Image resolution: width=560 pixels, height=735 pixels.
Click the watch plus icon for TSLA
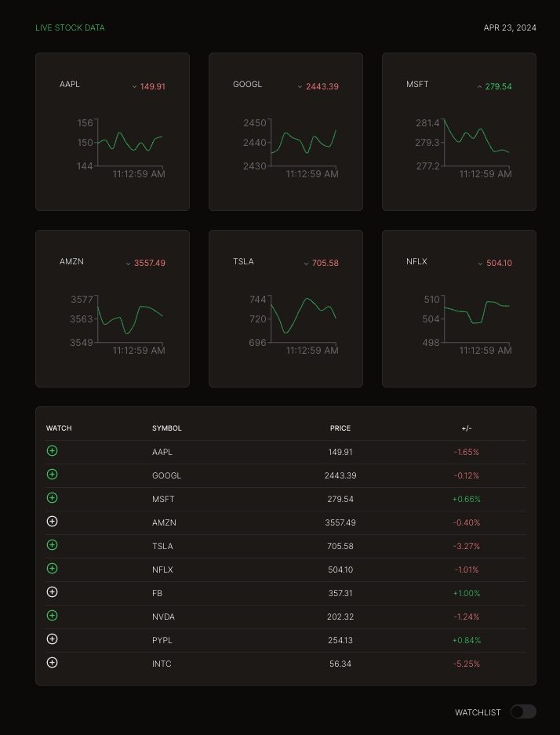(53, 545)
